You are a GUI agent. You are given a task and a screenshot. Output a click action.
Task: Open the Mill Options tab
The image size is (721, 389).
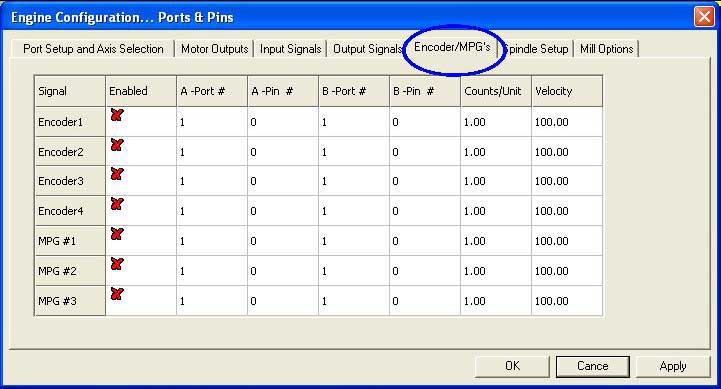pos(607,49)
